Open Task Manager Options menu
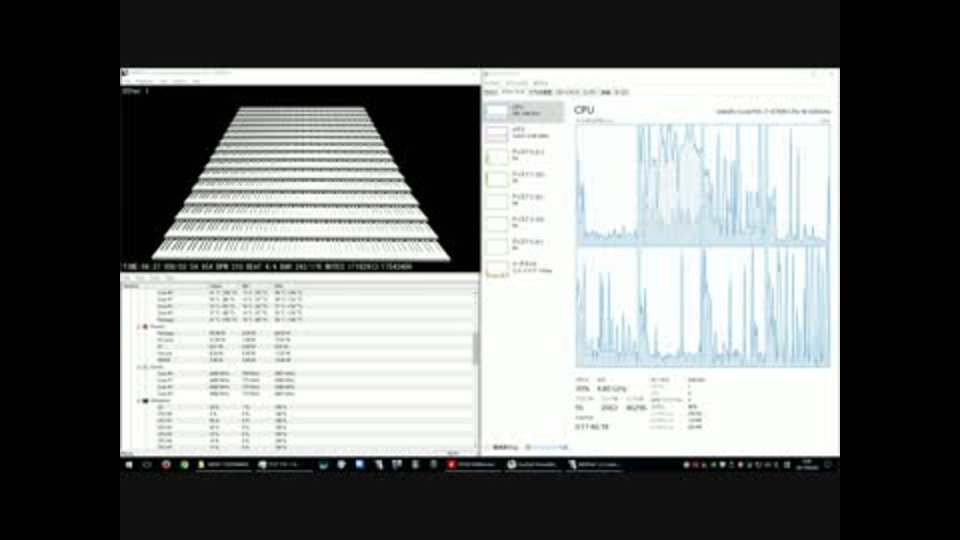The width and height of the screenshot is (960, 540). pyautogui.click(x=517, y=83)
